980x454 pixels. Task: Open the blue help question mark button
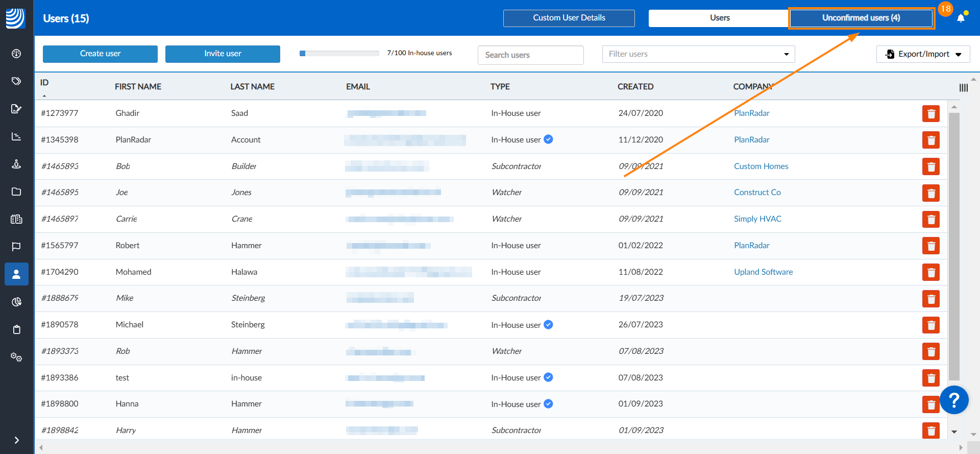point(954,400)
